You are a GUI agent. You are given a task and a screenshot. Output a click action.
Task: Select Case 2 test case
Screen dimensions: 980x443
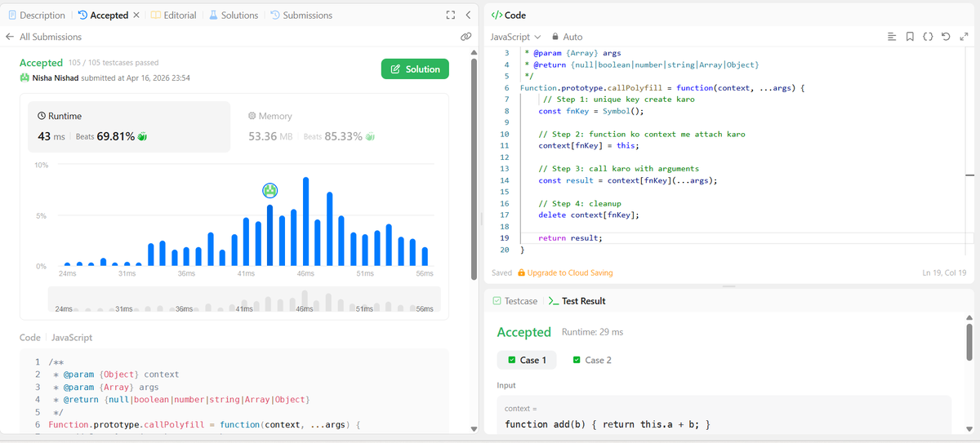[x=592, y=360]
